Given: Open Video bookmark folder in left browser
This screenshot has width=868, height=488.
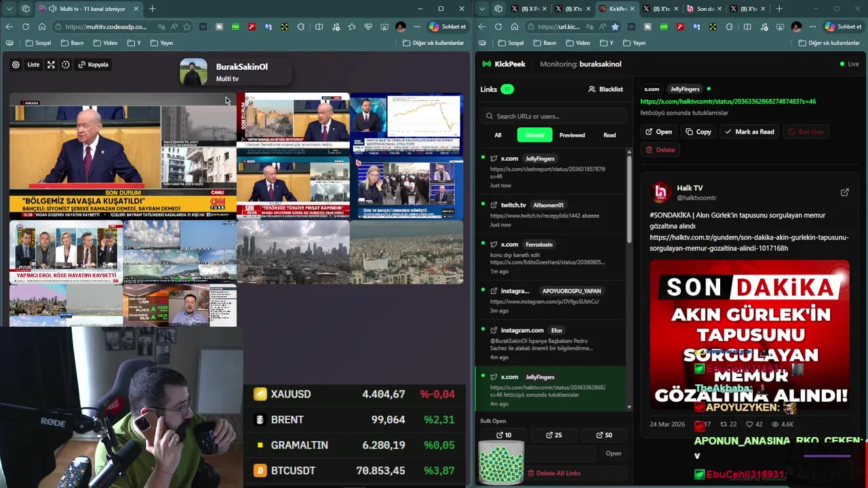Looking at the screenshot, I should tap(105, 43).
